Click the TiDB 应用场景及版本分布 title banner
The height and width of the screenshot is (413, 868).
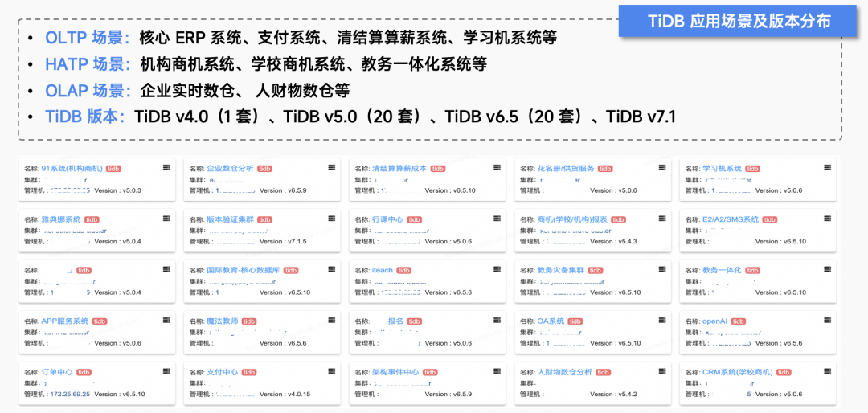tap(739, 21)
